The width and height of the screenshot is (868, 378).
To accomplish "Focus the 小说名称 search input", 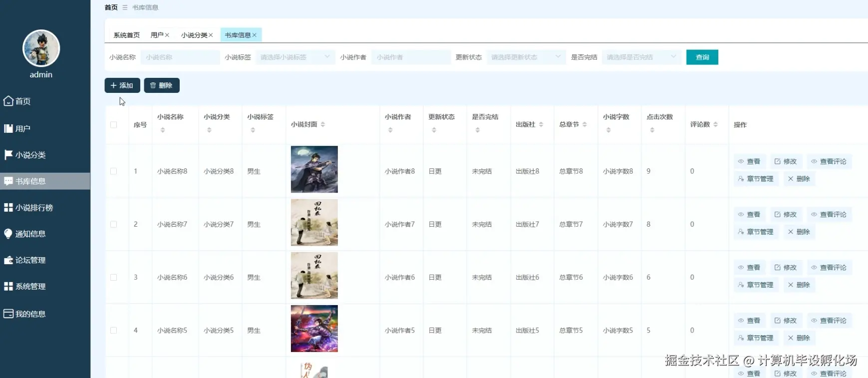I will click(180, 57).
